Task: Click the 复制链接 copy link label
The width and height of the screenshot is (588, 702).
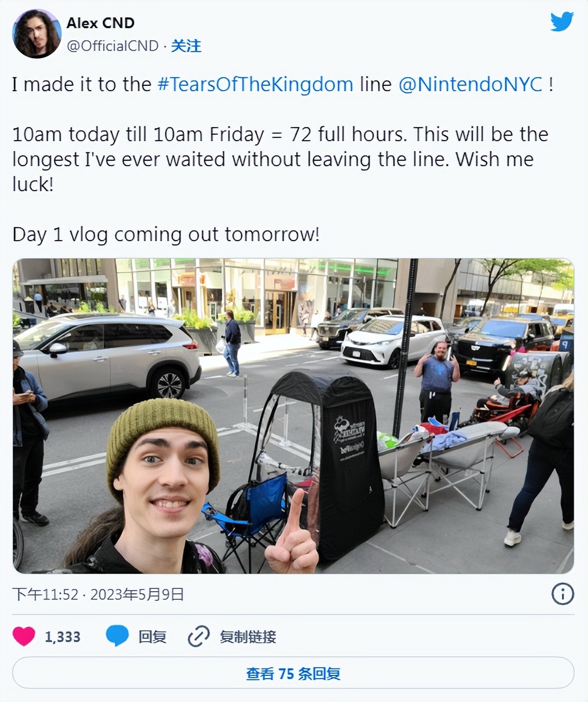Action: [x=248, y=636]
